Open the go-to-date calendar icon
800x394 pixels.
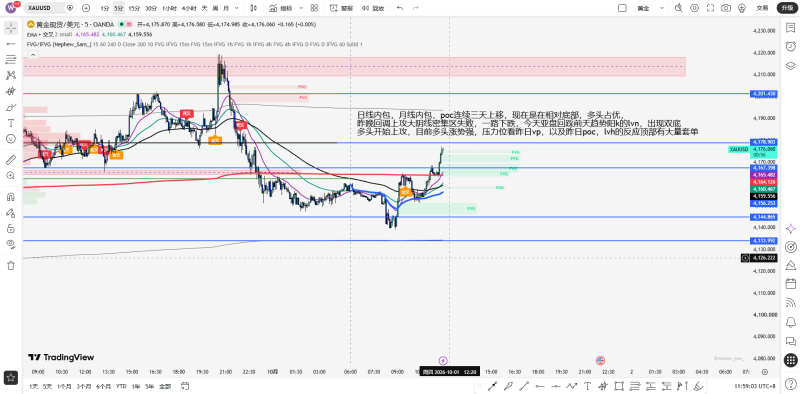point(185,385)
